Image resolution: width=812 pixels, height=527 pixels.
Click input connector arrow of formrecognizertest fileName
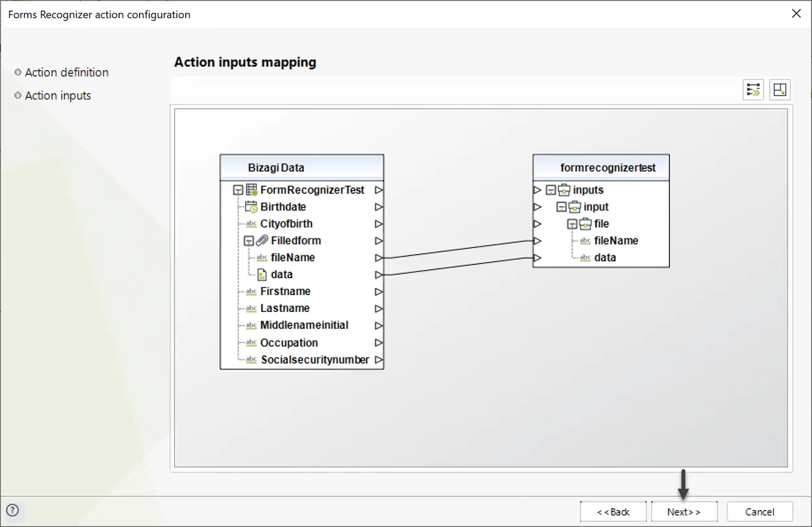537,240
